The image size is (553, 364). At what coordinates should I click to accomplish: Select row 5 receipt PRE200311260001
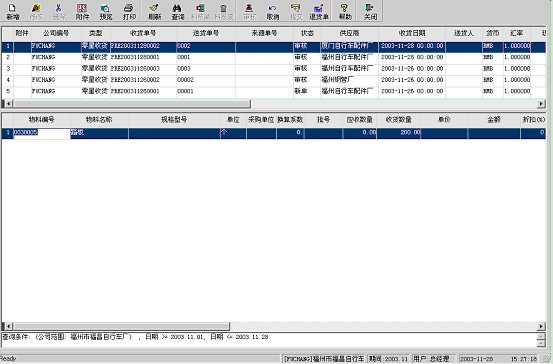pyautogui.click(x=274, y=91)
